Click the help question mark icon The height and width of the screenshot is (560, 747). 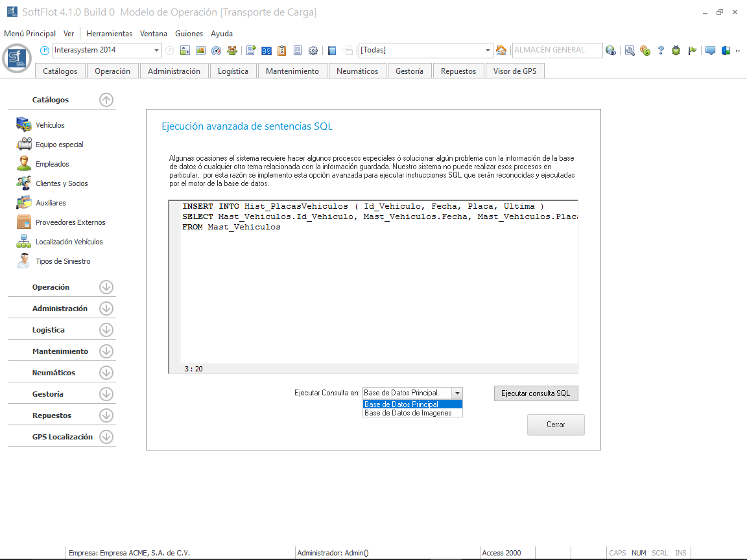661,51
